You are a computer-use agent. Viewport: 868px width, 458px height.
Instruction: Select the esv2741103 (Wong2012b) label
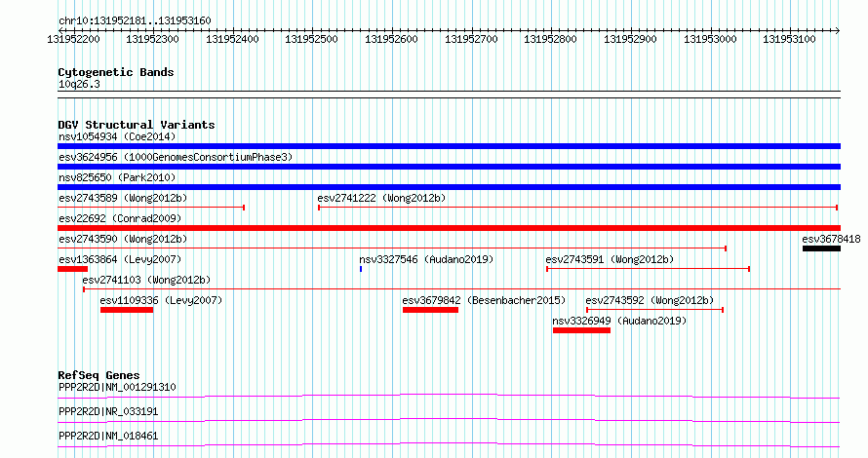click(146, 280)
